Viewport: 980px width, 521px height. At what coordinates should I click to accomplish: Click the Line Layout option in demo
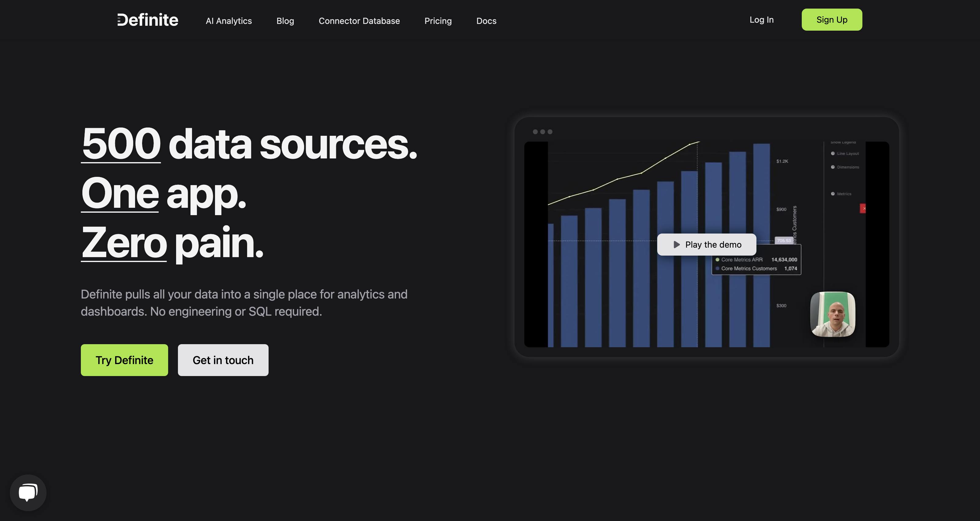click(845, 154)
